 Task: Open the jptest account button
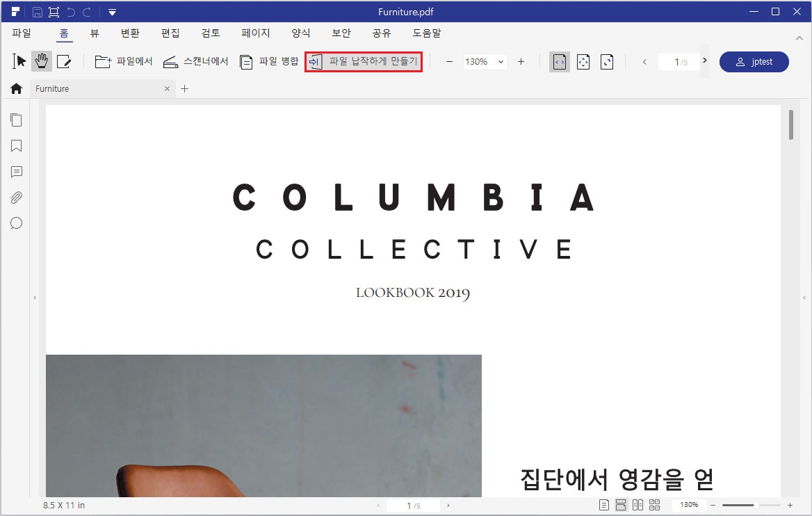(754, 62)
